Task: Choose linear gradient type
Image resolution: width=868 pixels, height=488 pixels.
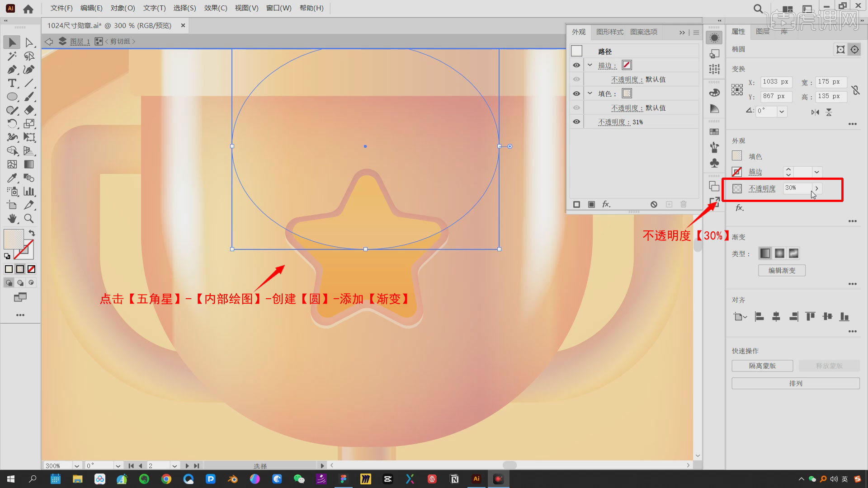Action: (x=765, y=253)
